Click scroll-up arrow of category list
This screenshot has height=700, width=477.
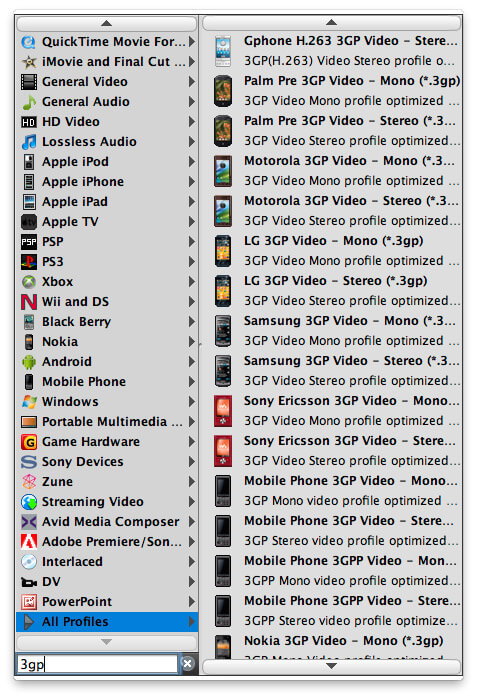[x=106, y=23]
